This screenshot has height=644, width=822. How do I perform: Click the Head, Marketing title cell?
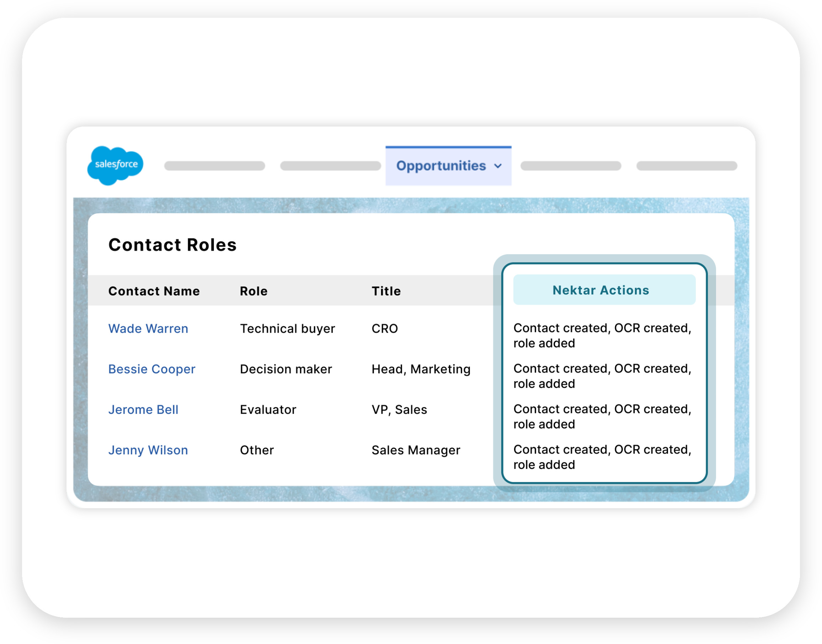[421, 369]
